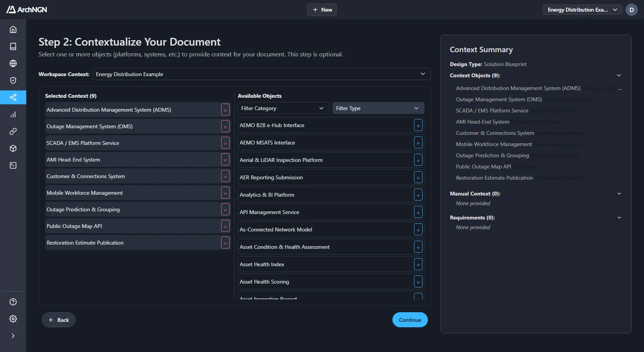Add Asset Health Index

coord(418,264)
